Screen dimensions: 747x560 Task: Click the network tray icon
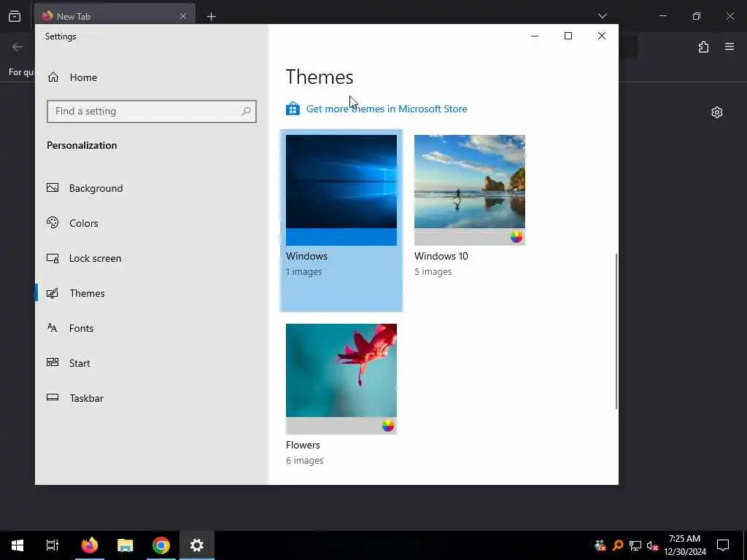tap(635, 545)
